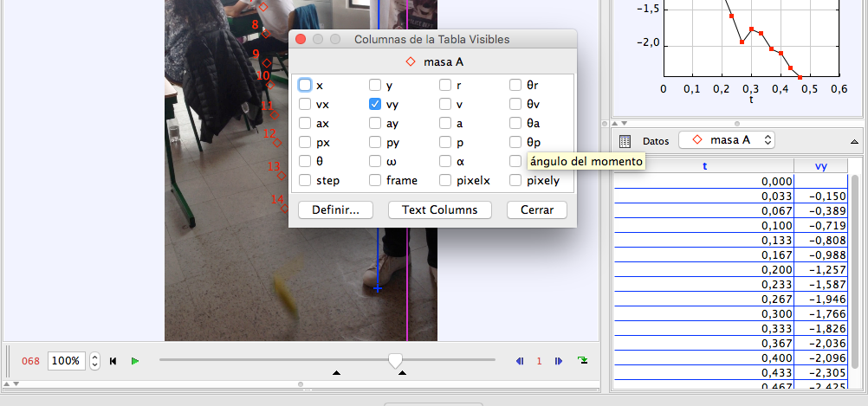Screen dimensions: 868x406
Task: Enable the x column checkbox
Action: pyautogui.click(x=305, y=85)
